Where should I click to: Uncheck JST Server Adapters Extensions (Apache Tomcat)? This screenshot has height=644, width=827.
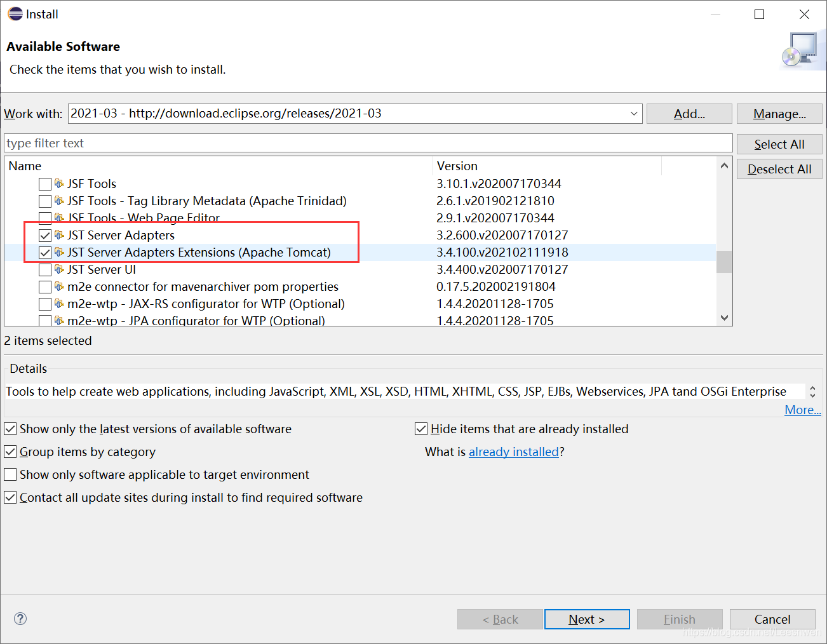pos(45,253)
